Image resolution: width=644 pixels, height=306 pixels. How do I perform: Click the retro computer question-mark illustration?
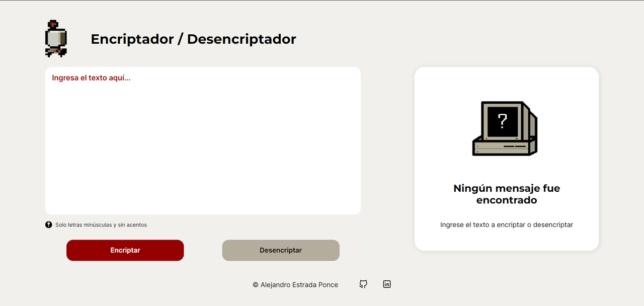click(x=504, y=128)
